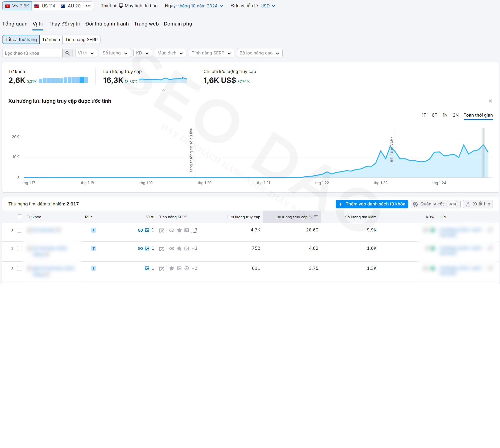
Task: Expand the 4,7K traffic keyword row
Action: 12,230
